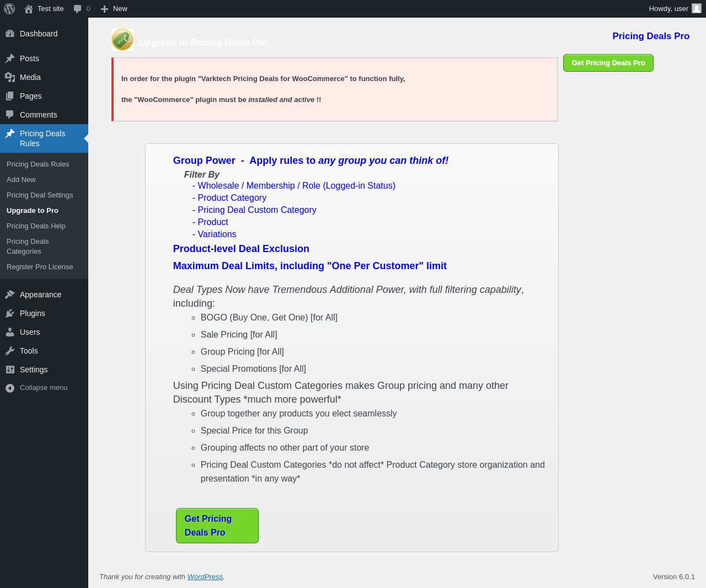This screenshot has width=706, height=588.
Task: Click the Users person icon
Action: (x=10, y=332)
